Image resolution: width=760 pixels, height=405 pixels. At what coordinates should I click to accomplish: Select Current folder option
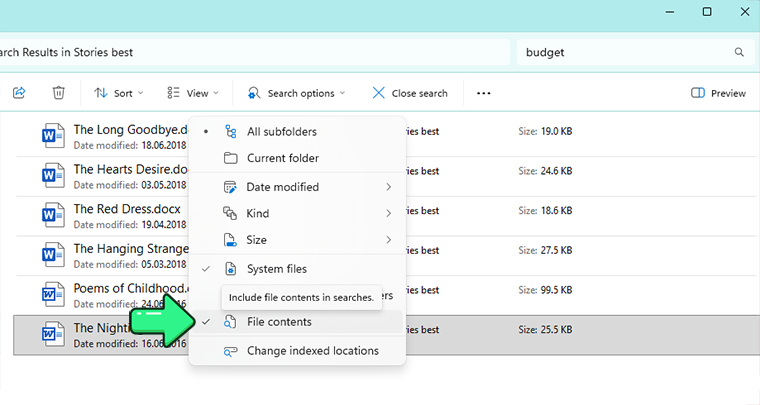297,158
